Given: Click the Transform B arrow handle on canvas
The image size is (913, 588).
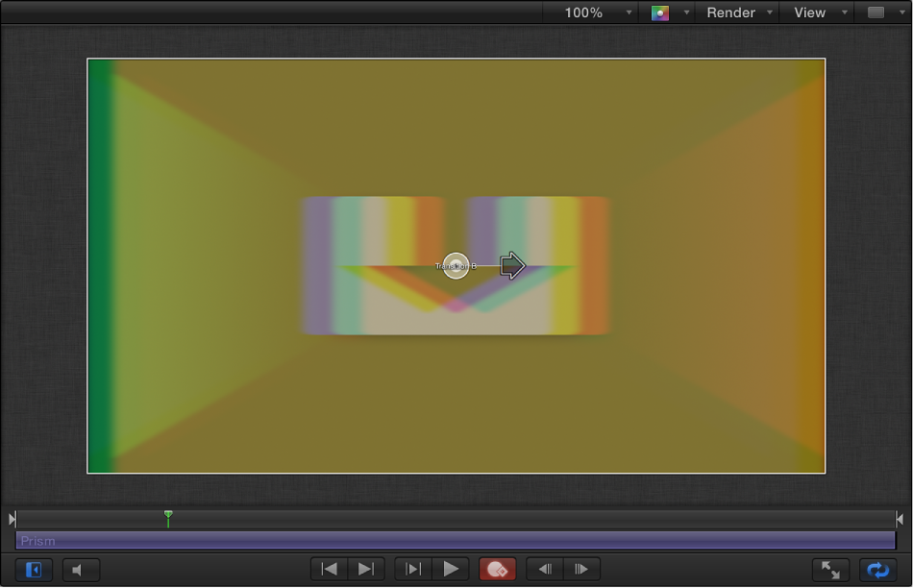Looking at the screenshot, I should click(511, 264).
